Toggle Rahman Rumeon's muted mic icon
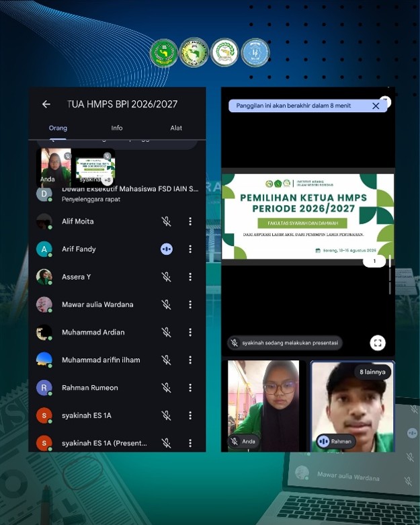Screen dimensions: 420x525 pyautogui.click(x=167, y=388)
